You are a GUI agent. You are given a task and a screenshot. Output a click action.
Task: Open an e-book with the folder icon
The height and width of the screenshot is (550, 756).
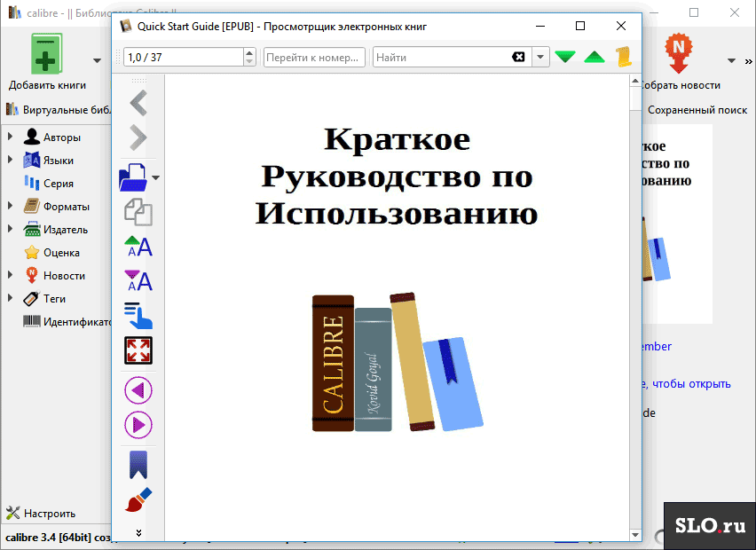pos(133,177)
